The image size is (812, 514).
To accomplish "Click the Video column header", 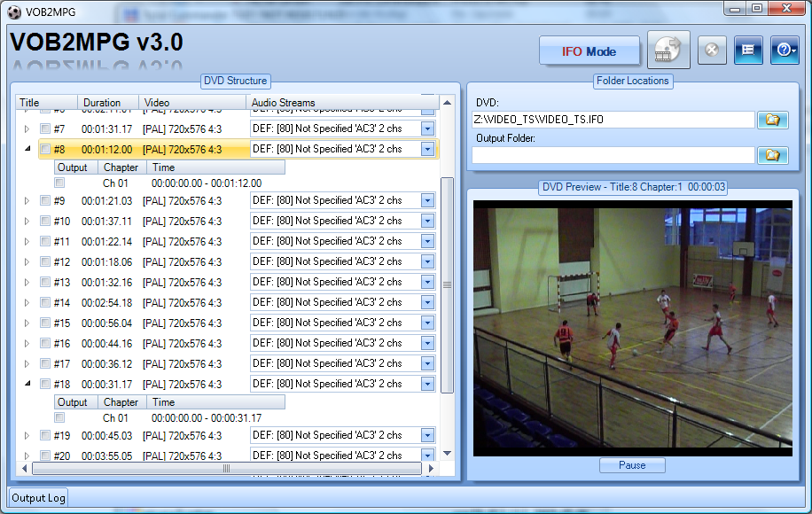I will click(192, 103).
